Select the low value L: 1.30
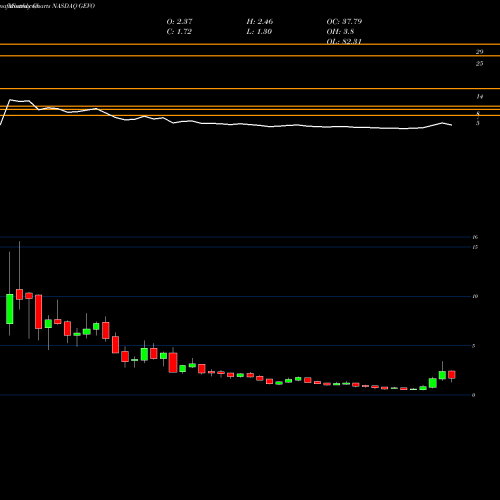 [259, 32]
